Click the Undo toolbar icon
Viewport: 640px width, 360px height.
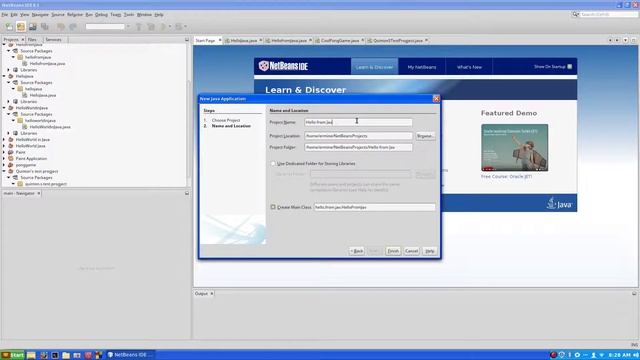(61, 27)
